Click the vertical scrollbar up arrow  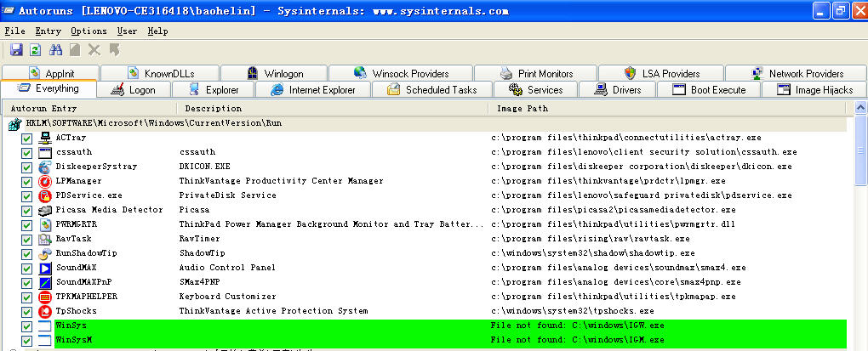pyautogui.click(x=861, y=108)
